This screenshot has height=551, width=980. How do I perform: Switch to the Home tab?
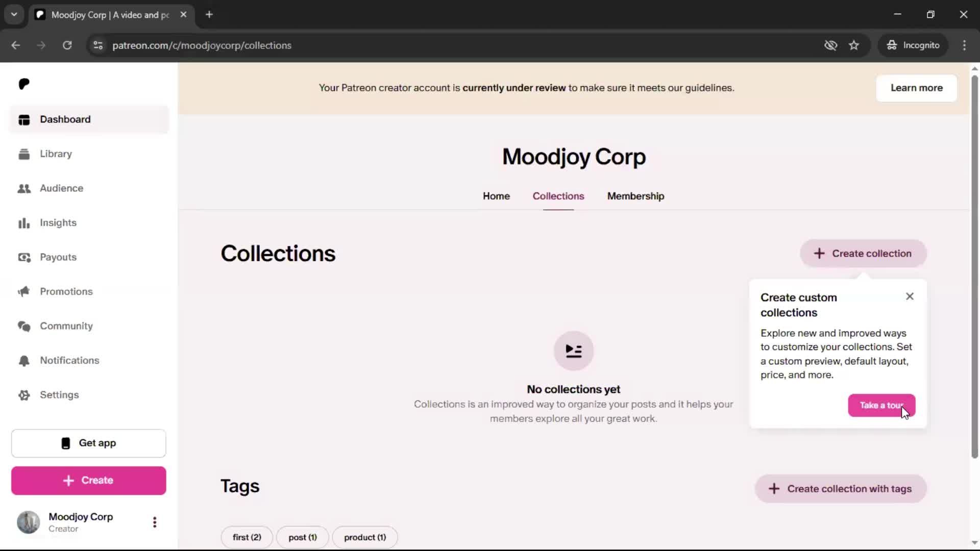tap(496, 196)
